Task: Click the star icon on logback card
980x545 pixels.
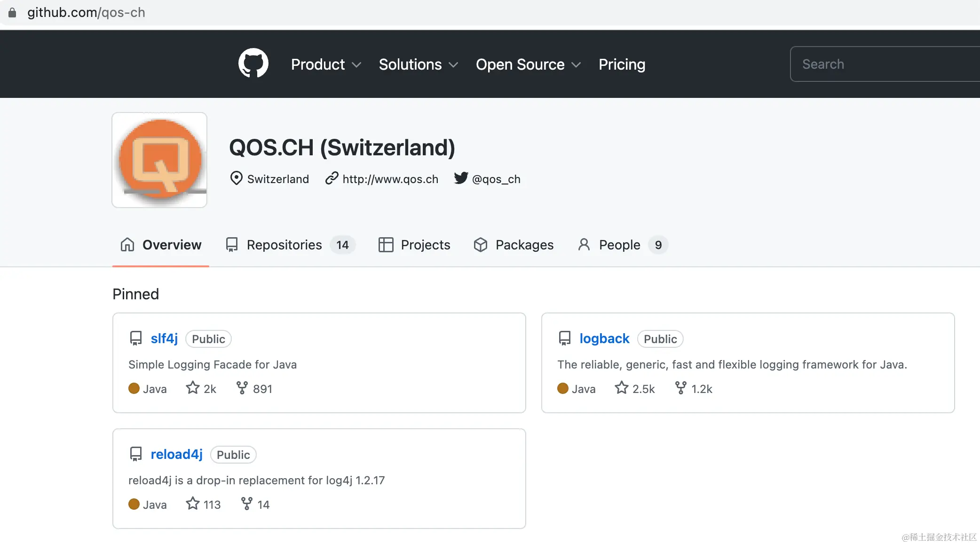Action: (x=621, y=388)
